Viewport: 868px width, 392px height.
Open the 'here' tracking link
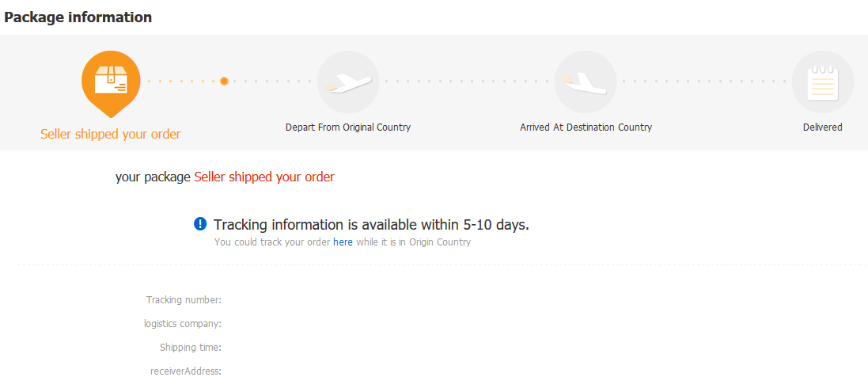[x=343, y=242]
